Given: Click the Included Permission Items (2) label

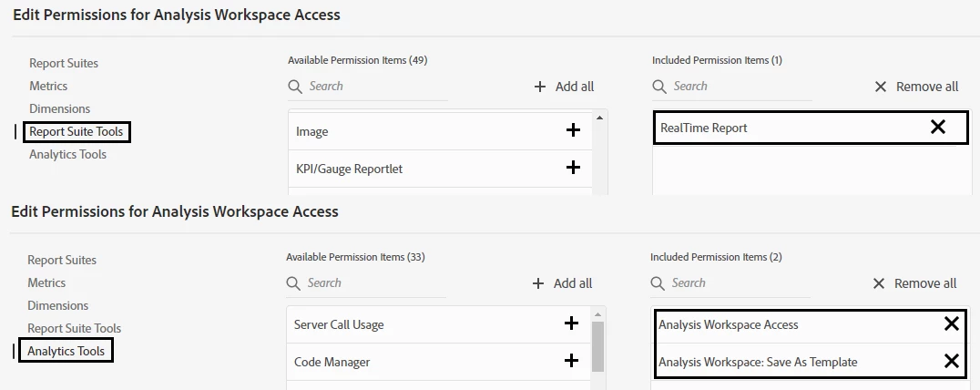Looking at the screenshot, I should tap(716, 257).
